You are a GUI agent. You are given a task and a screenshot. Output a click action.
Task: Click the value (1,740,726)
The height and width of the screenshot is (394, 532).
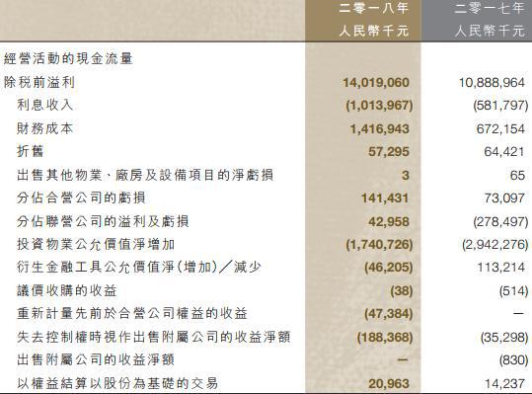(x=379, y=245)
